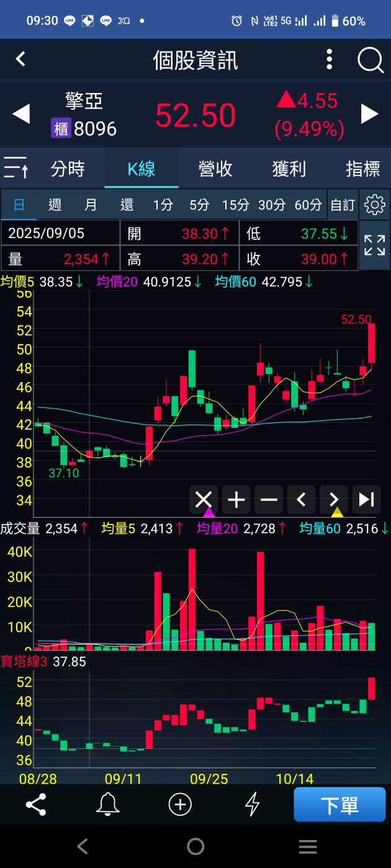Screen dimensions: 391x868
Task: Jump to the latest candle
Action: tap(366, 500)
